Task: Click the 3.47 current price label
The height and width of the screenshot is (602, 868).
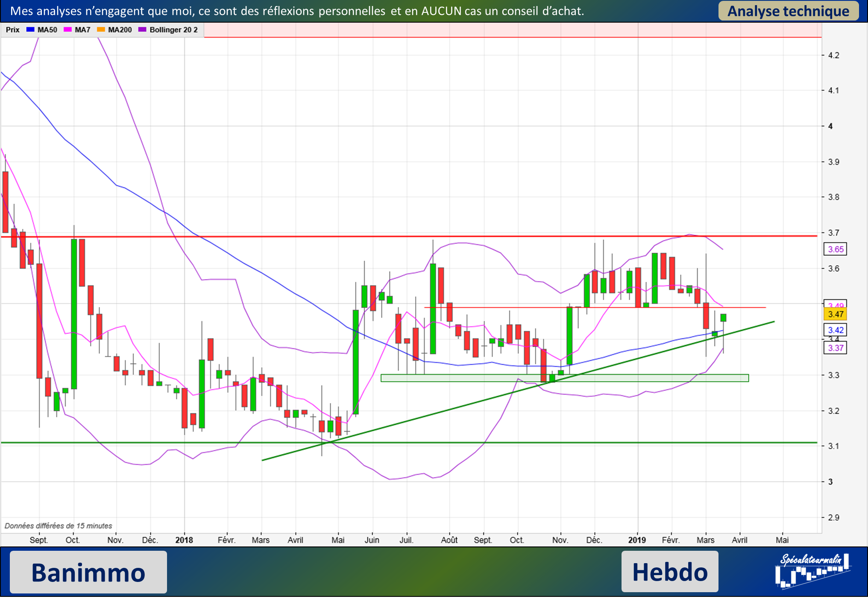Action: [835, 314]
